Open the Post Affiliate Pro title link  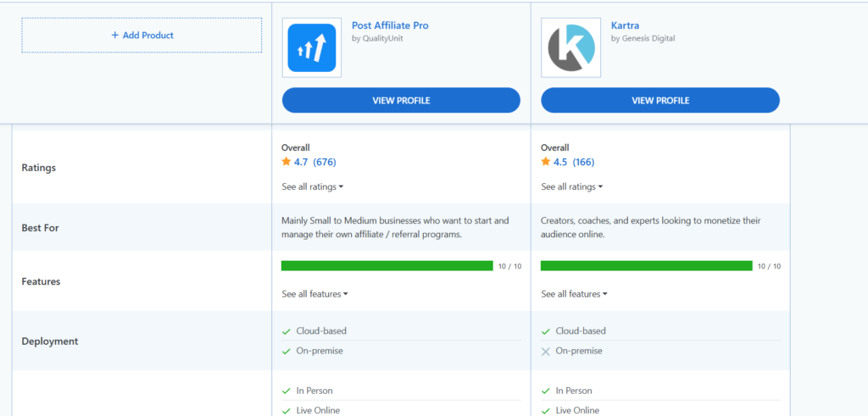click(390, 25)
